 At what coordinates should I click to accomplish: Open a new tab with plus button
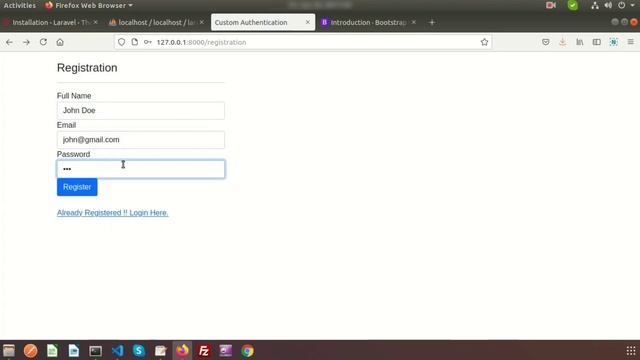point(432,22)
